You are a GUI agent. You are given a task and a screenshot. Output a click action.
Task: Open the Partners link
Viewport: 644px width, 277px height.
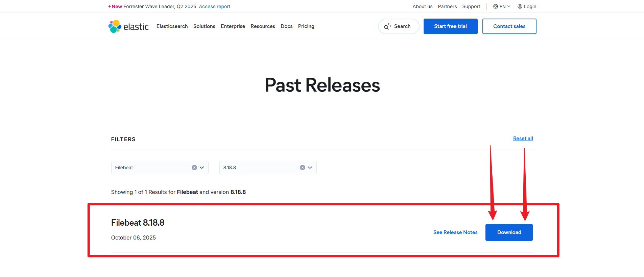pos(447,6)
